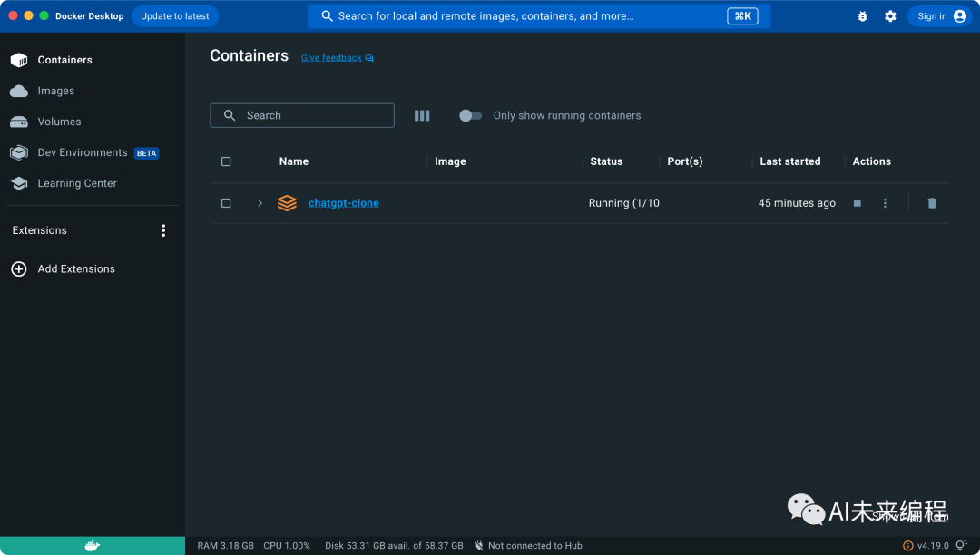The image size is (980, 555).
Task: Sort by Last started column
Action: point(790,161)
